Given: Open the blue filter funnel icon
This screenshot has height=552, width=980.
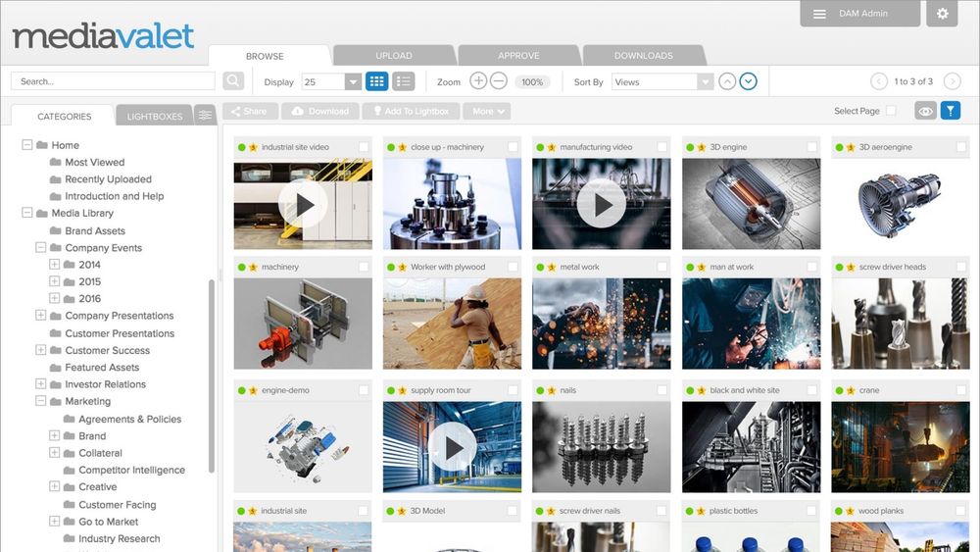Looking at the screenshot, I should pos(950,111).
